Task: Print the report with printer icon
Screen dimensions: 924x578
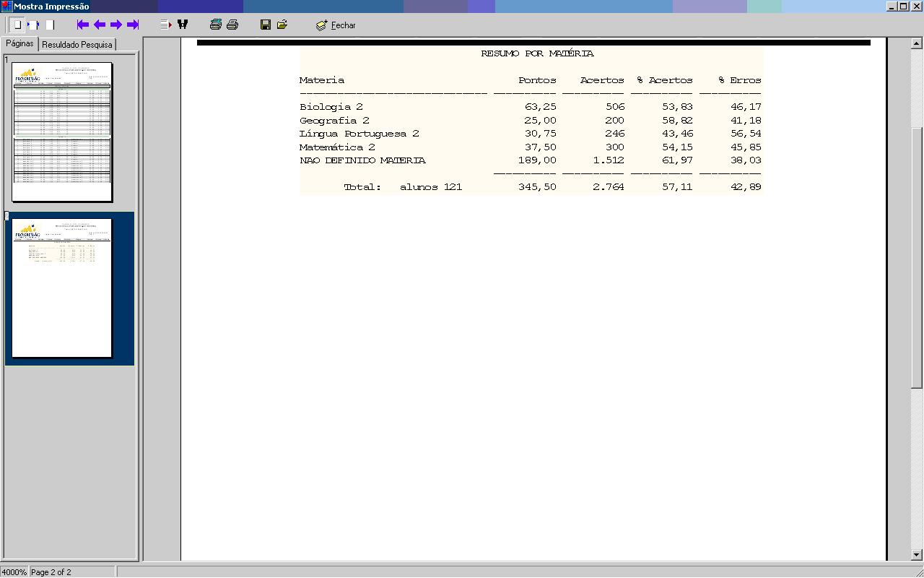Action: (232, 25)
